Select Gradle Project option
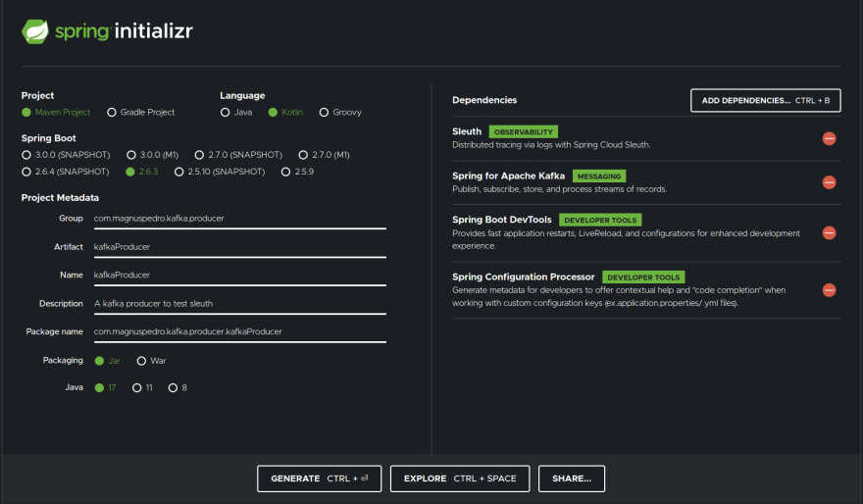 [141, 112]
